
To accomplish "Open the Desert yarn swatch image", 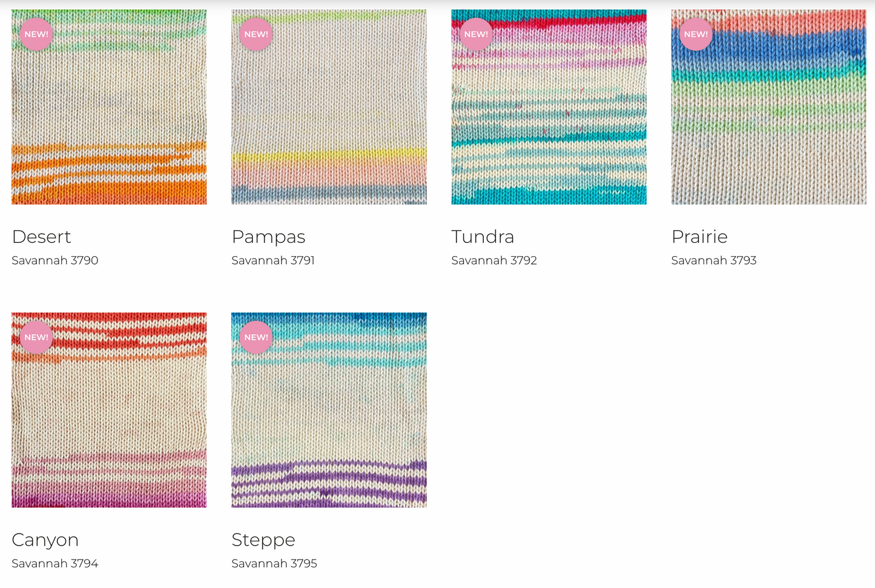I will click(109, 107).
